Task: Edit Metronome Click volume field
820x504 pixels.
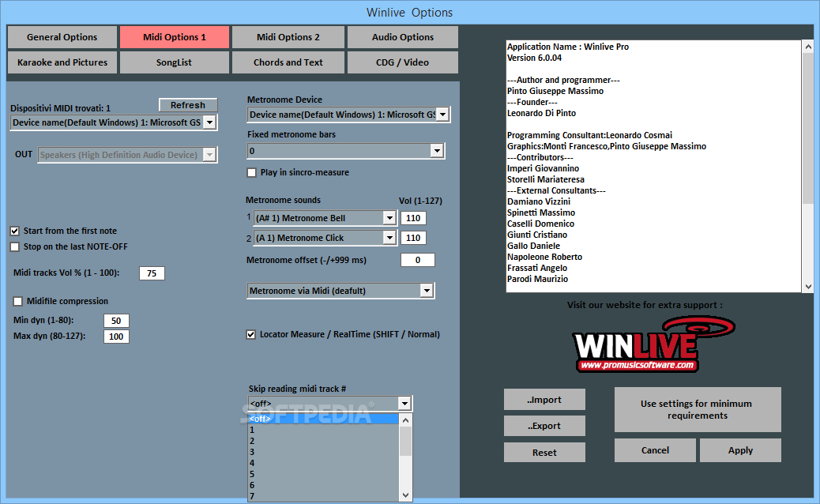Action: point(413,238)
